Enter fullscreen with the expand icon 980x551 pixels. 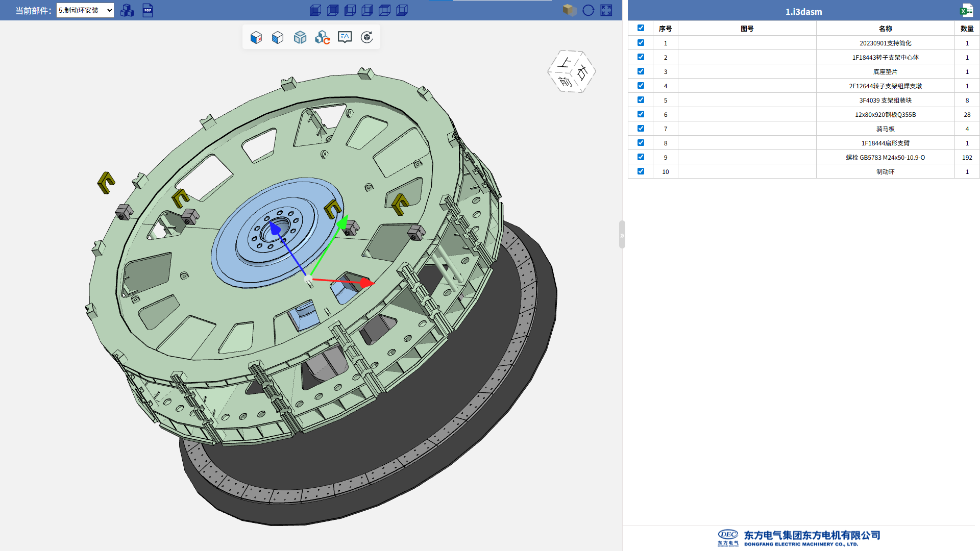point(606,10)
